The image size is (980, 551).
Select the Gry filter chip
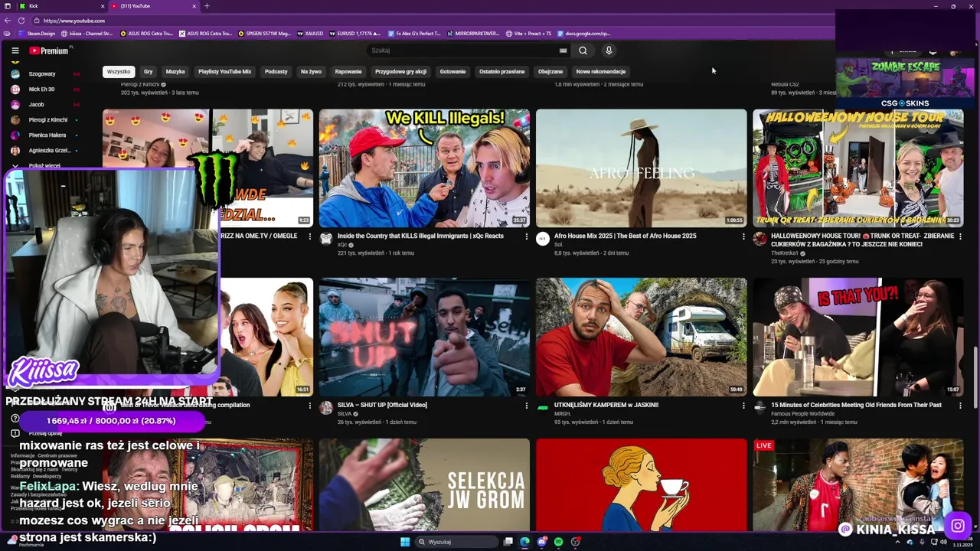[148, 71]
